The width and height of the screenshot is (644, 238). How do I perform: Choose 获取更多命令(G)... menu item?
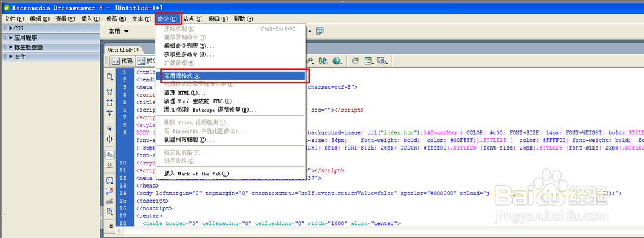click(231, 54)
